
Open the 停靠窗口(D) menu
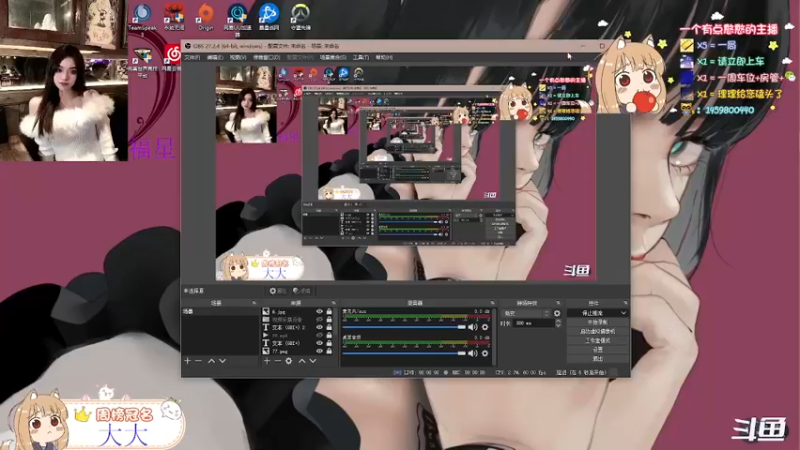click(266, 58)
